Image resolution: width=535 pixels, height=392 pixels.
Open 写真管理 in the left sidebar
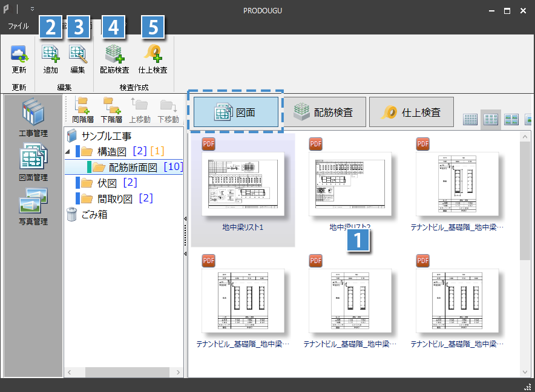coord(33,206)
